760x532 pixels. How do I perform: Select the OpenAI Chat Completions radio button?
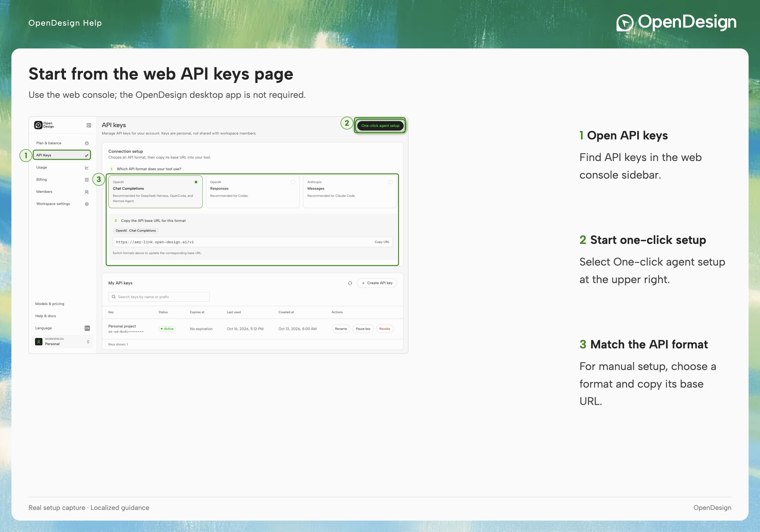coord(196,182)
